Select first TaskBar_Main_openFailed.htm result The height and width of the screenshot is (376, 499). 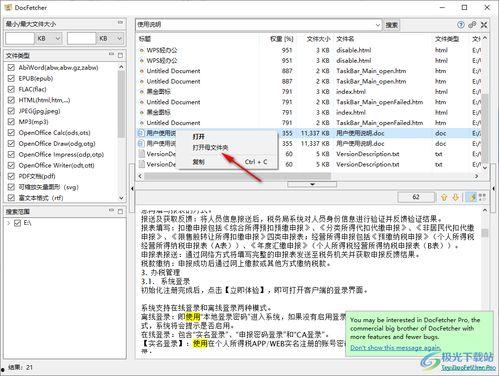click(310, 102)
